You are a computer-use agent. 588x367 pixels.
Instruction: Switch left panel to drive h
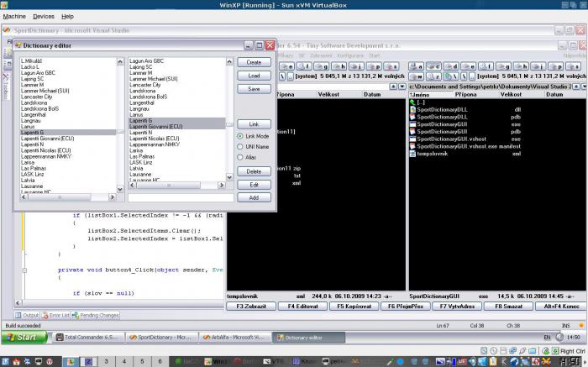coord(339,66)
